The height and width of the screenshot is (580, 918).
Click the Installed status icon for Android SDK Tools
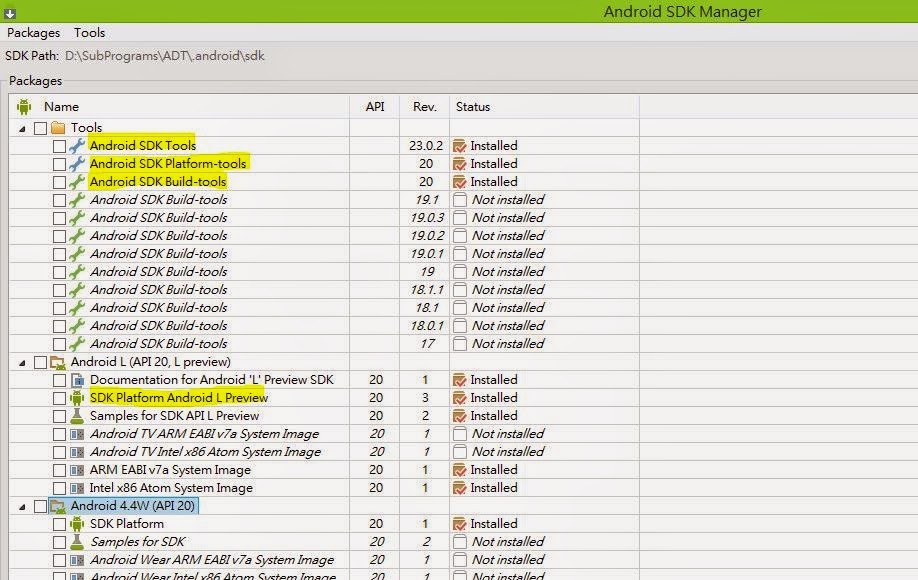click(460, 145)
